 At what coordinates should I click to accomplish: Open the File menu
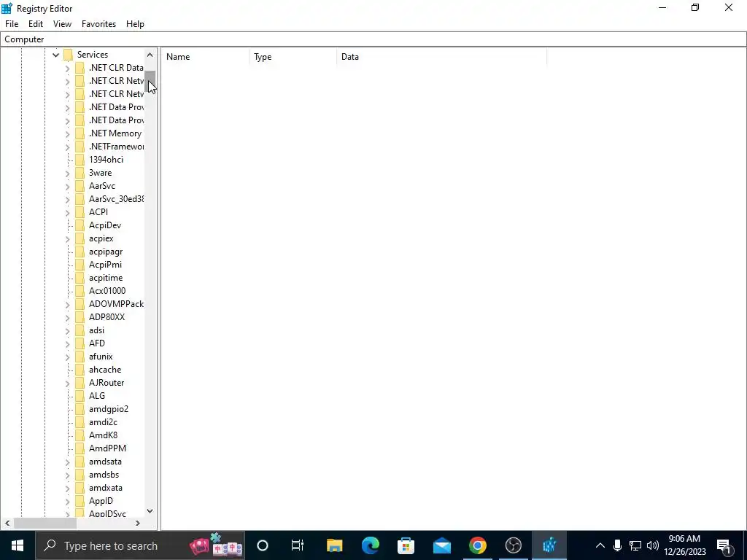pyautogui.click(x=12, y=24)
